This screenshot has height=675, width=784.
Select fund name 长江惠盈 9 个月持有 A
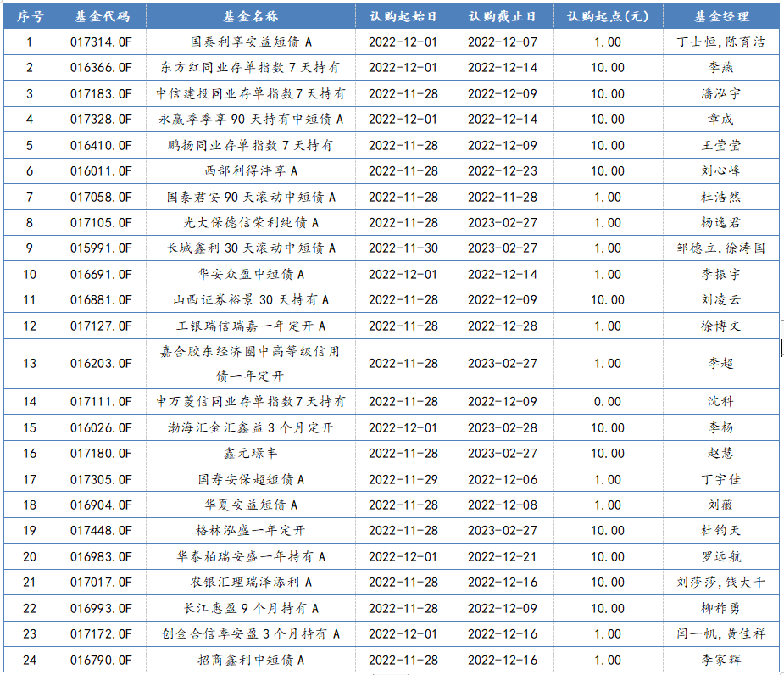[x=251, y=609]
